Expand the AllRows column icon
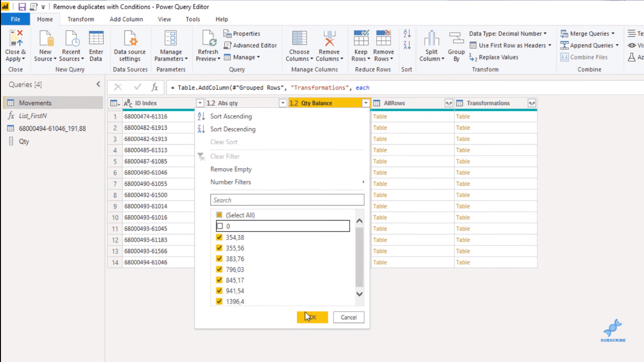 (x=448, y=103)
